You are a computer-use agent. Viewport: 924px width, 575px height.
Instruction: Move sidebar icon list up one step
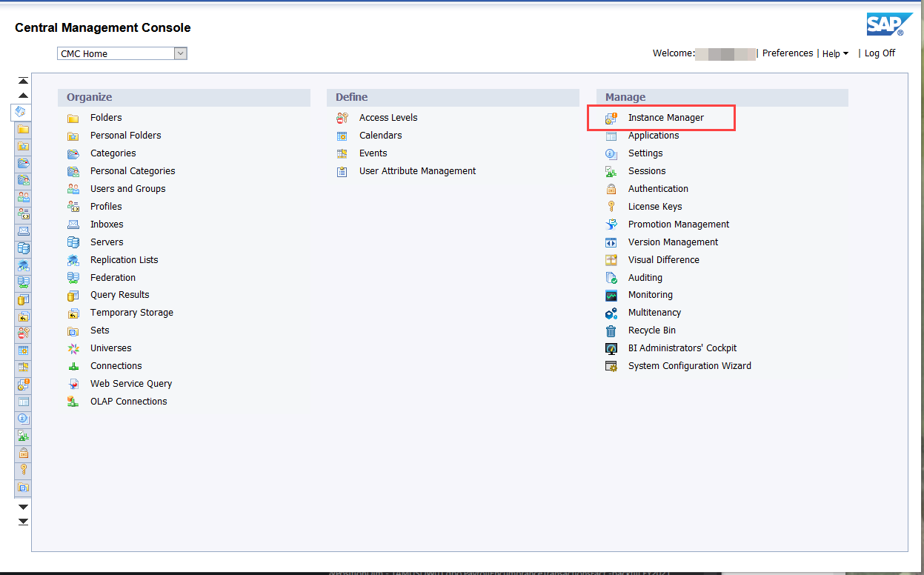[24, 96]
